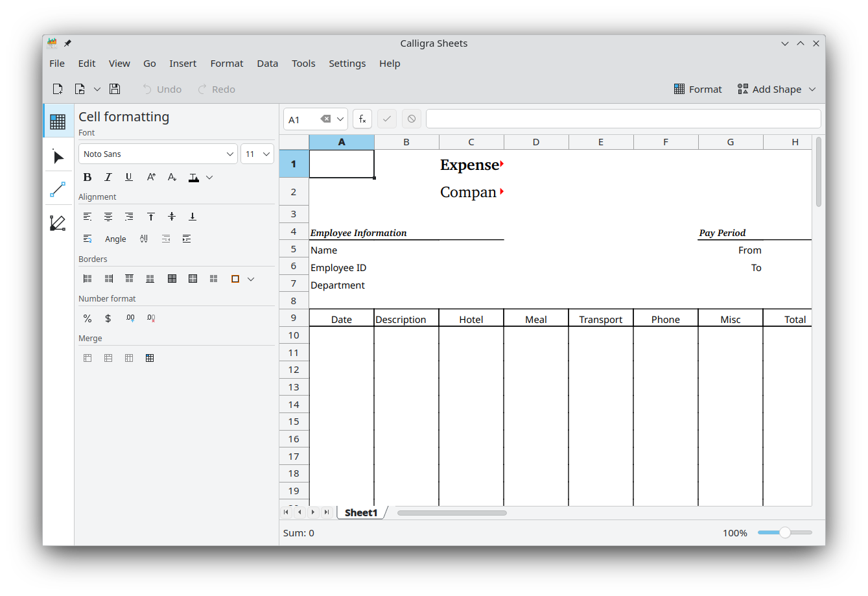The width and height of the screenshot is (868, 596).
Task: Click the function fx button
Action: [x=362, y=119]
